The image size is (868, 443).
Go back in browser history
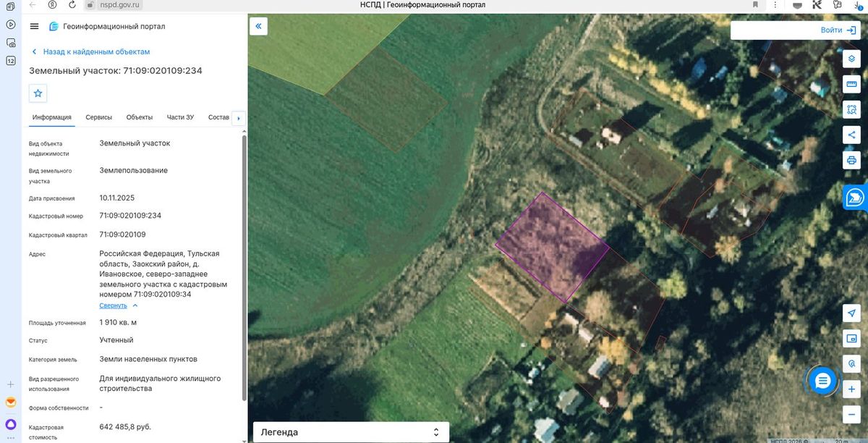click(x=33, y=4)
